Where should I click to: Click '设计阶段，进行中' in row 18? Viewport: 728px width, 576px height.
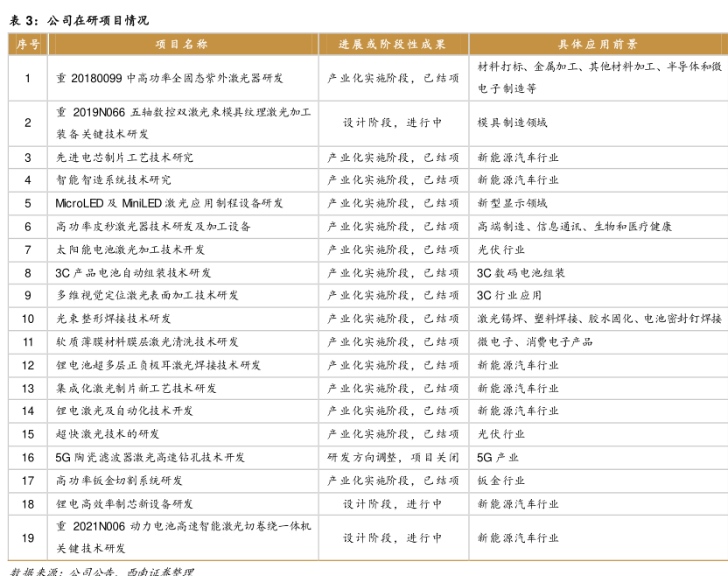coord(392,503)
